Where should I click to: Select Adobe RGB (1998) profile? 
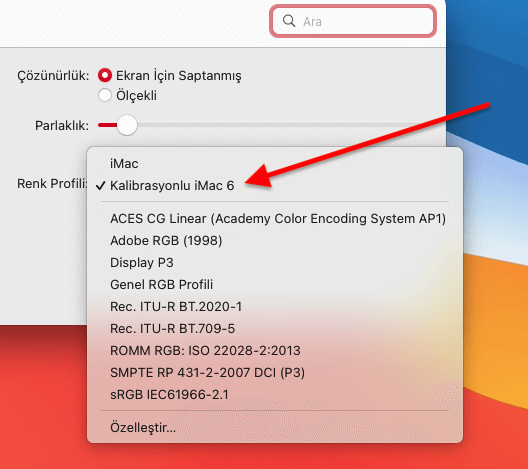pyautogui.click(x=275, y=240)
